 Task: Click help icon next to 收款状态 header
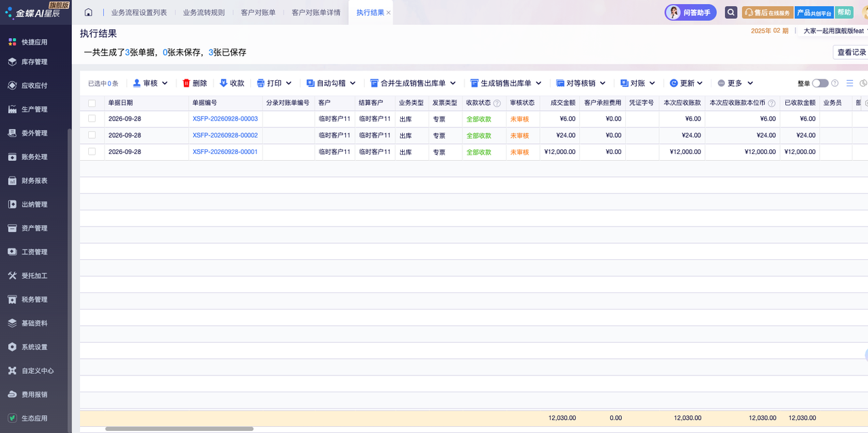(497, 103)
